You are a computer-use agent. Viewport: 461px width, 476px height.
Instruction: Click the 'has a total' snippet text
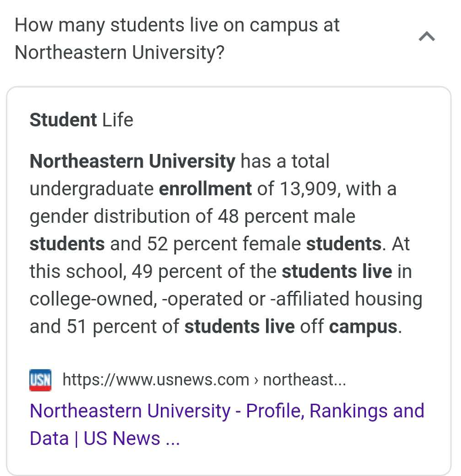tap(285, 161)
